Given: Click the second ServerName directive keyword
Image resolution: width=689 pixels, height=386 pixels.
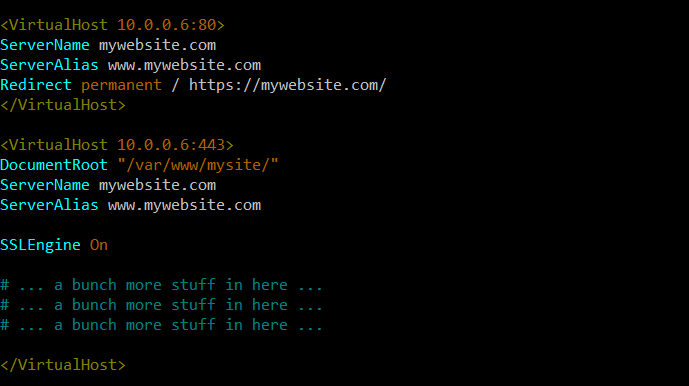Looking at the screenshot, I should pyautogui.click(x=45, y=185).
